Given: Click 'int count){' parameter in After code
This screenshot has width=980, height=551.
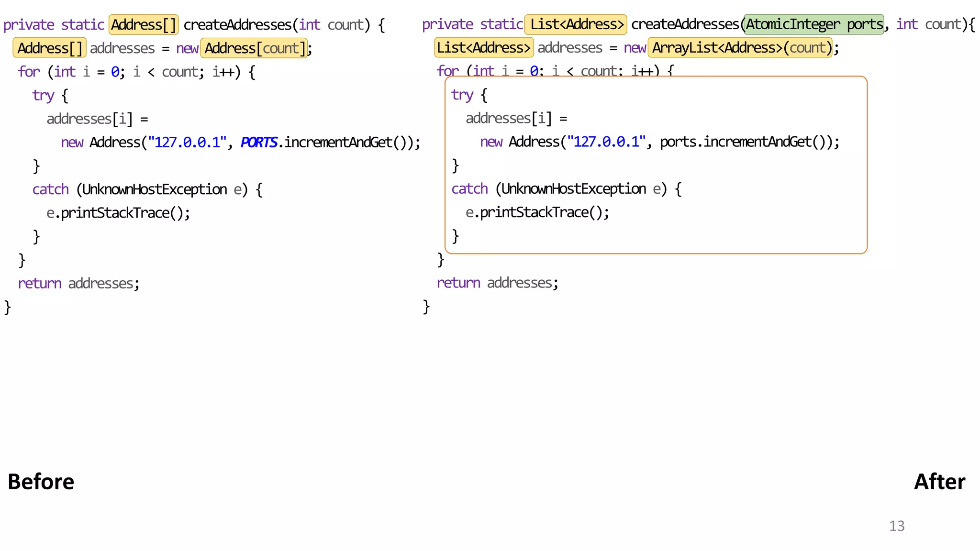Looking at the screenshot, I should 935,24.
